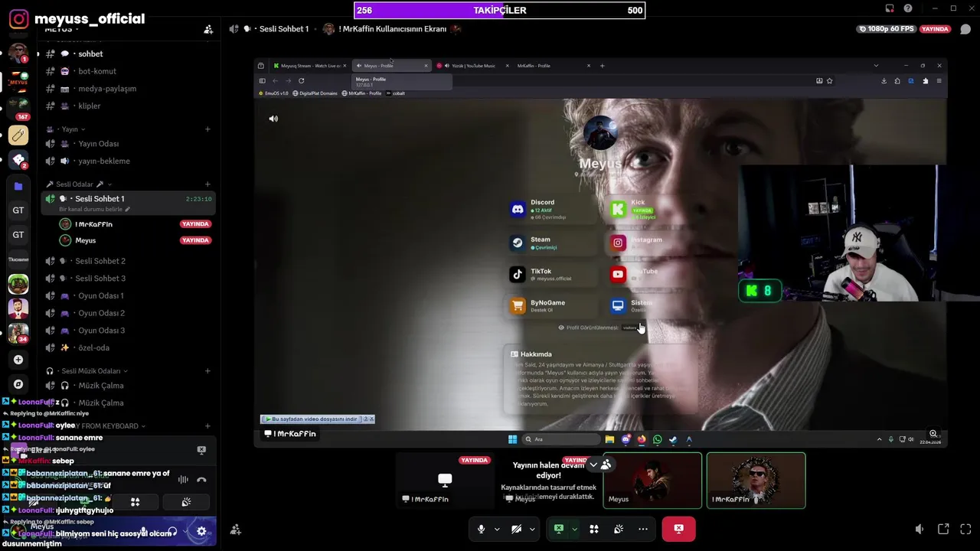The image size is (980, 551).
Task: Open the 1080p 60 FPS stream quality indicator
Action: click(x=887, y=29)
